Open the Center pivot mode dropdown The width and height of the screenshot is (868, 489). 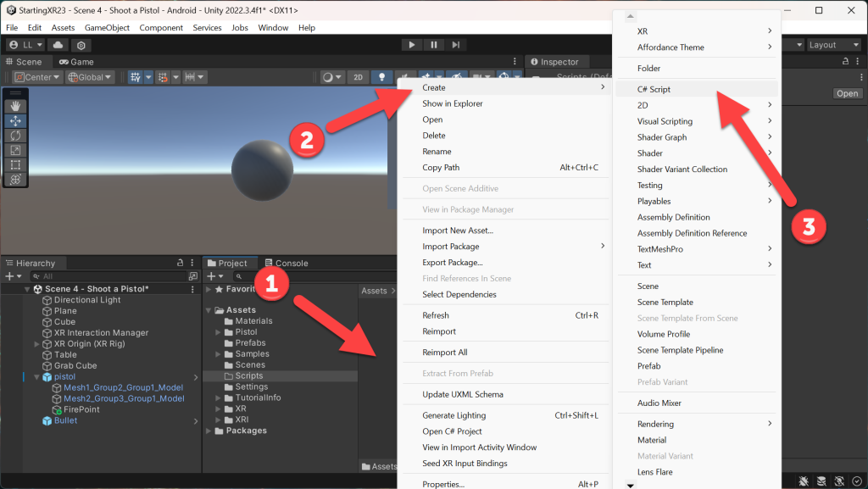(36, 77)
